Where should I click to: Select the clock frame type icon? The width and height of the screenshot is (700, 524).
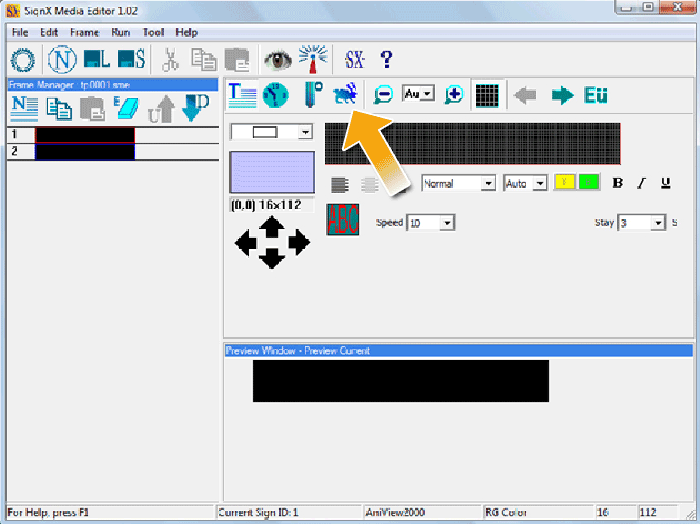pos(275,95)
